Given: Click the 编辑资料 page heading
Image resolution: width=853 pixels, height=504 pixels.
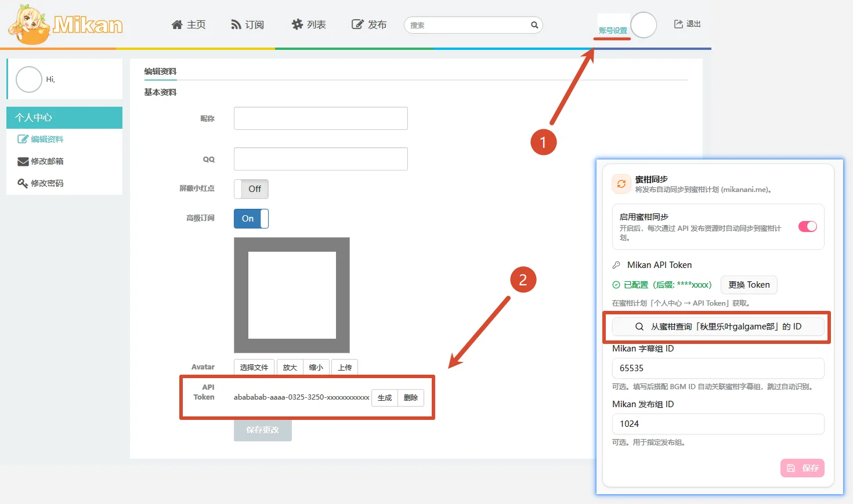Looking at the screenshot, I should [160, 71].
